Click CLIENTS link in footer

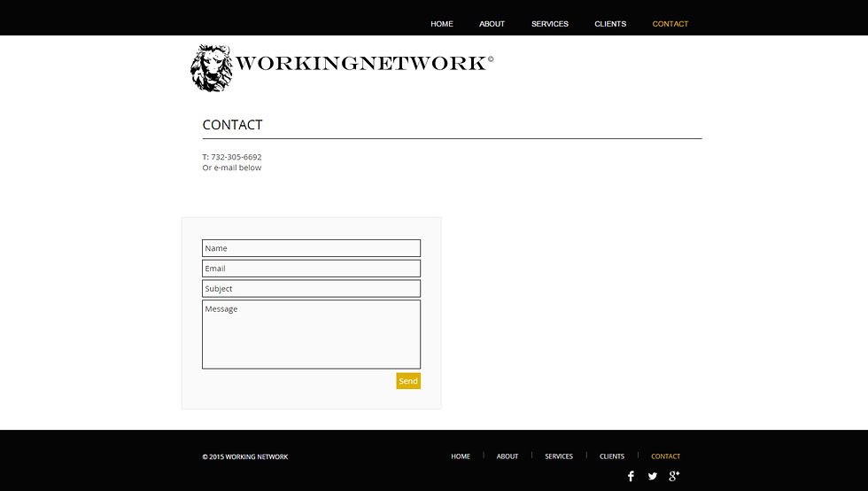[612, 456]
